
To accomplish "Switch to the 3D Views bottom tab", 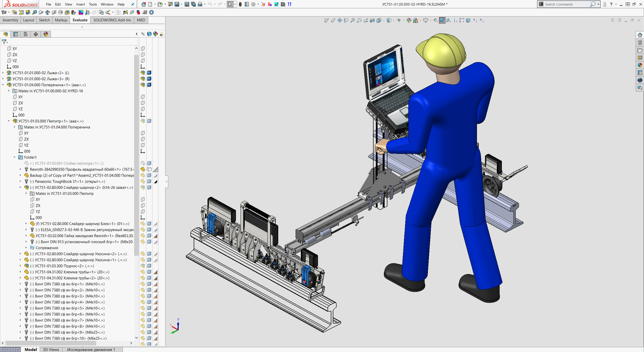I will click(51, 349).
